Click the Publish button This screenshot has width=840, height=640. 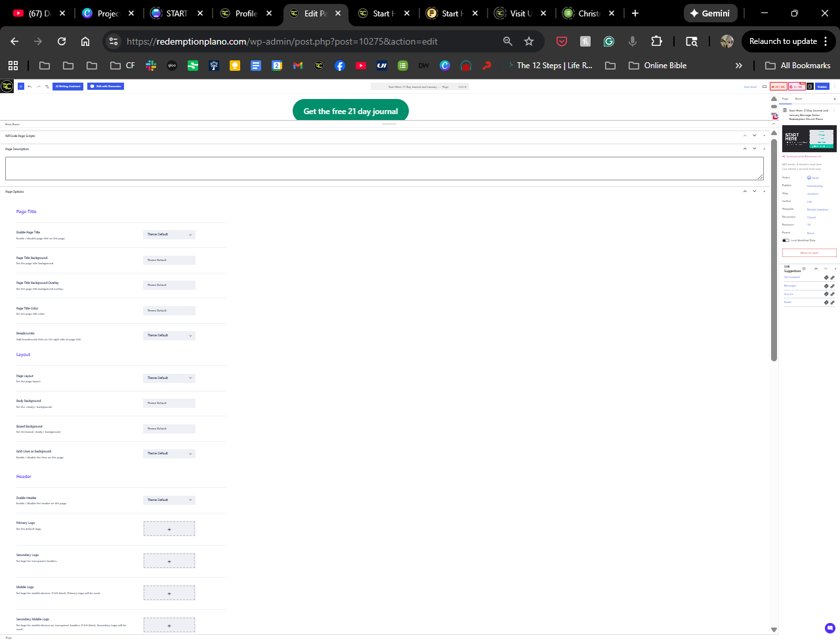click(822, 87)
